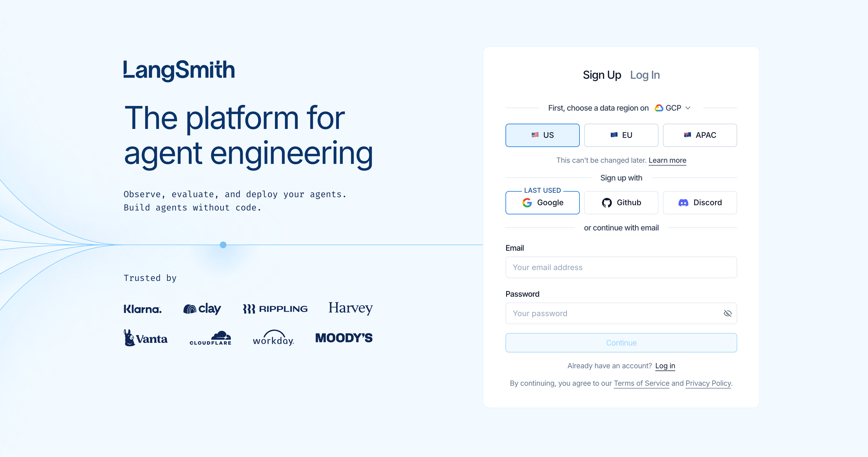Select the EU data region
Viewport: 868px width, 457px height.
[x=621, y=135]
